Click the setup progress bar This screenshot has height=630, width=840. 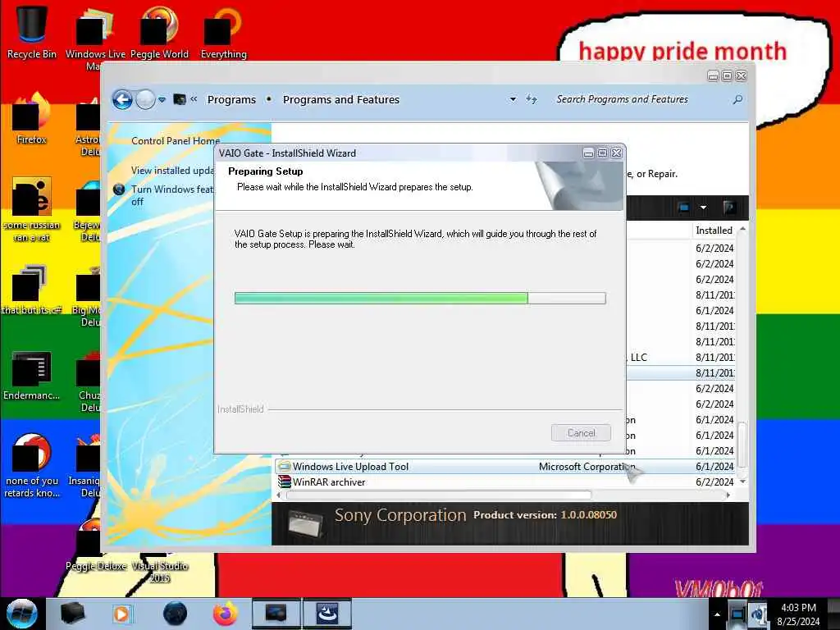pos(420,299)
